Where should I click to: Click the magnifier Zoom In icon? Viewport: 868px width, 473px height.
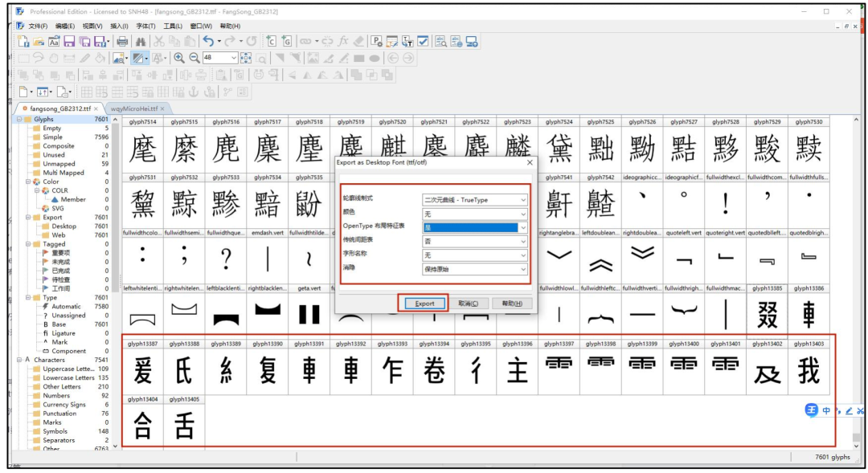tap(179, 58)
